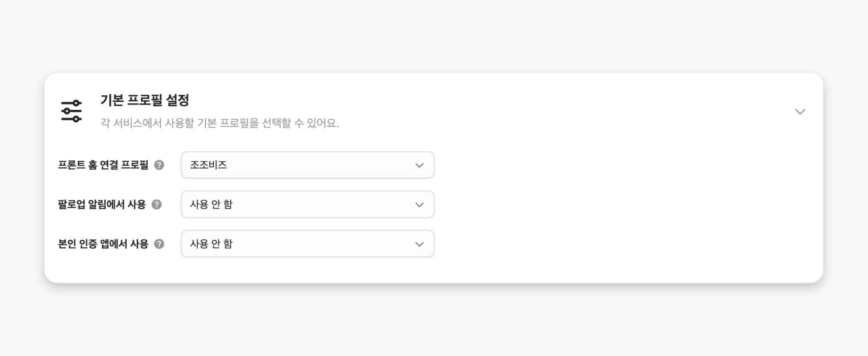Select the 조조비즈 value text

pyautogui.click(x=208, y=165)
